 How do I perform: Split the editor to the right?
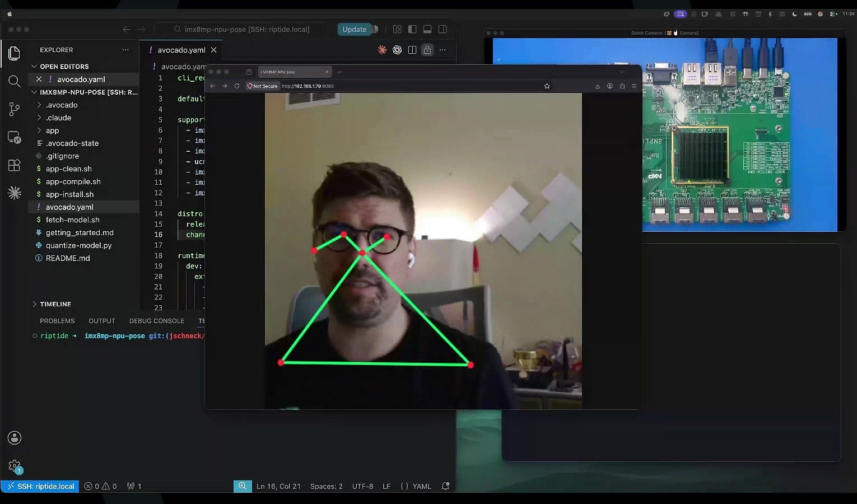412,50
